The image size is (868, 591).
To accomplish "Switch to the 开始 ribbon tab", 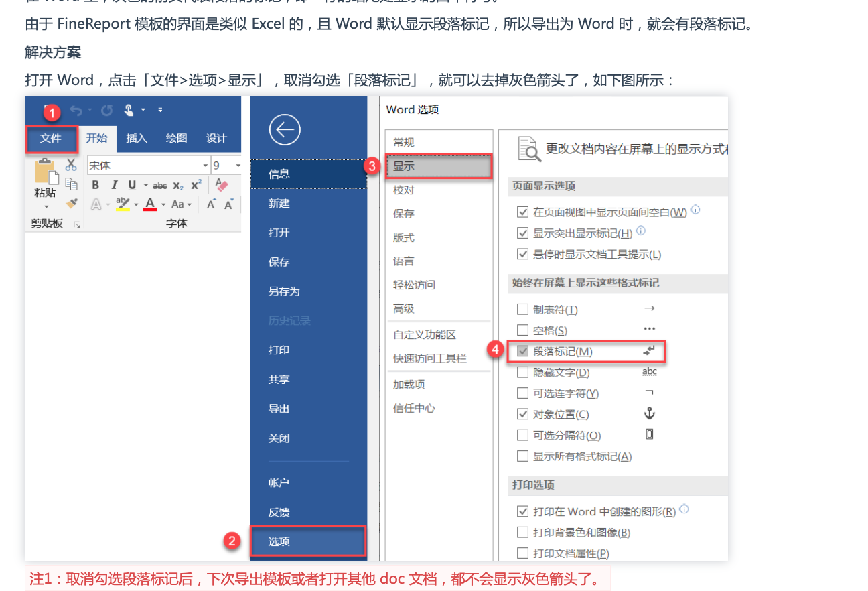I will (96, 139).
